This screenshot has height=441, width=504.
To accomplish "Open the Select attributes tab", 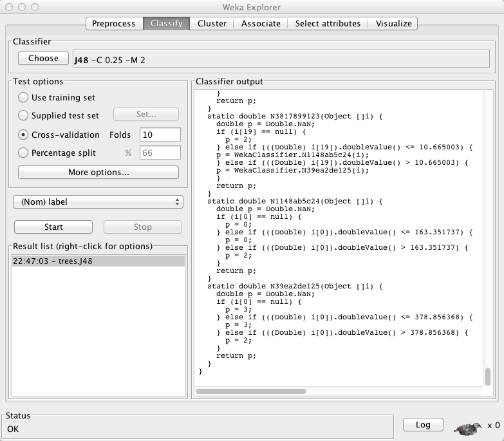I will (x=328, y=24).
